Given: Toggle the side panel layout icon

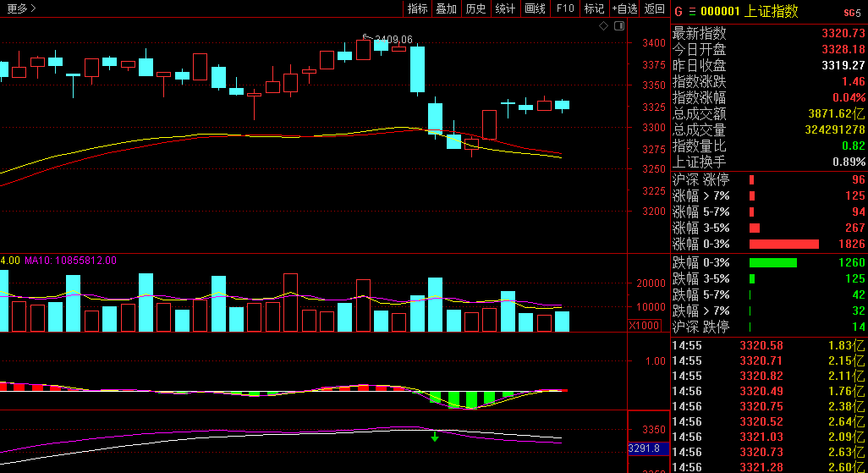Looking at the screenshot, I should click(619, 25).
